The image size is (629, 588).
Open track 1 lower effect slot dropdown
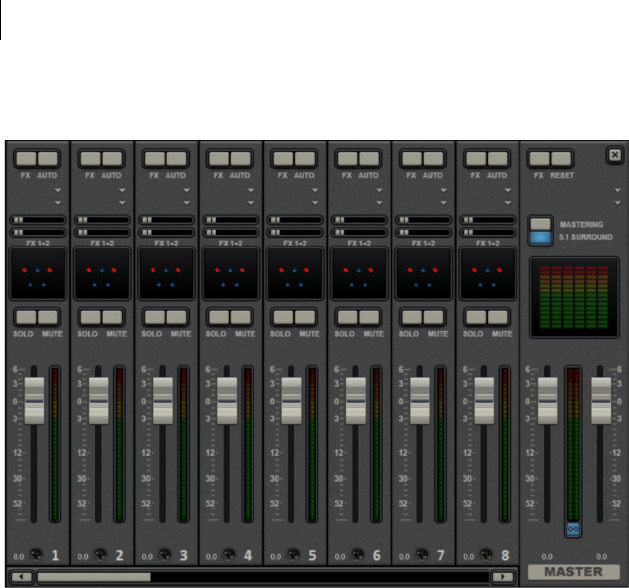point(58,203)
